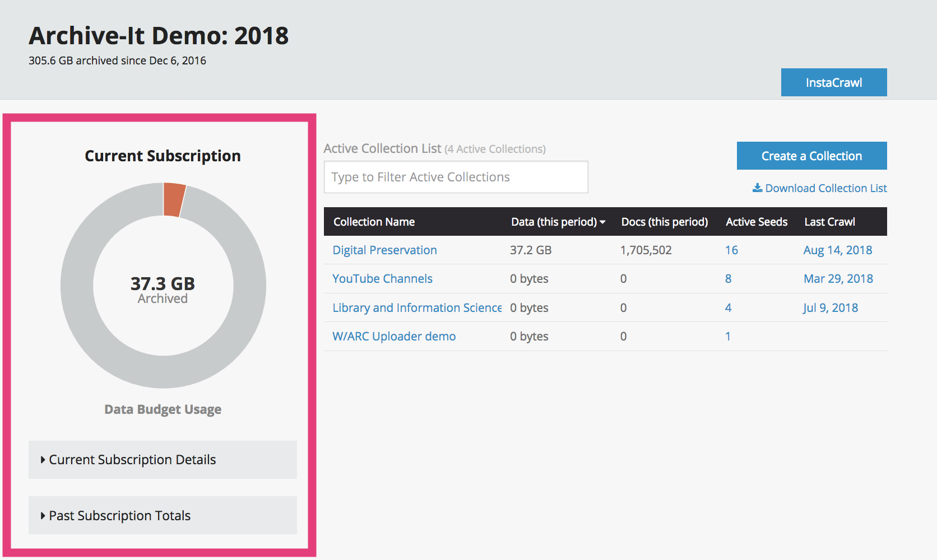Click the InstaCrawl button

point(833,82)
